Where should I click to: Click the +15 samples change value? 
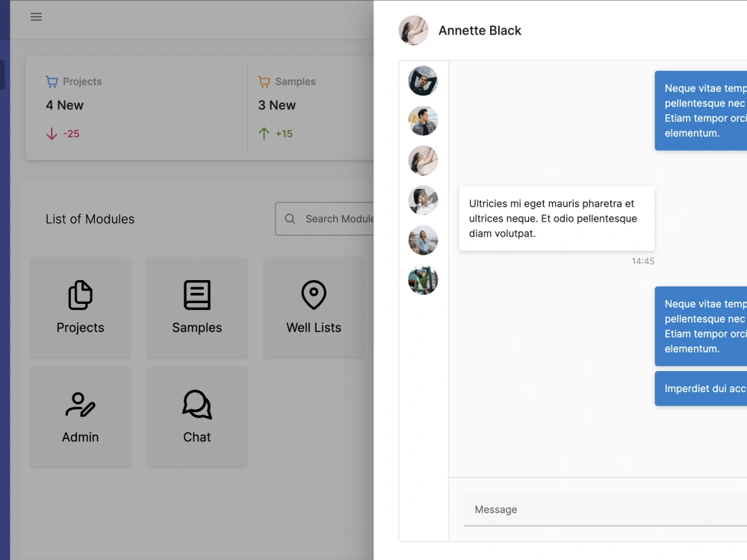[284, 134]
